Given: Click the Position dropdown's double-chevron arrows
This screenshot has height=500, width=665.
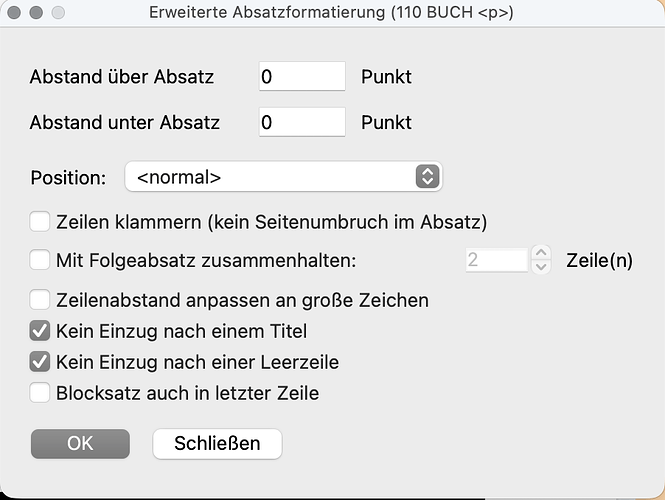Looking at the screenshot, I should pos(427,177).
